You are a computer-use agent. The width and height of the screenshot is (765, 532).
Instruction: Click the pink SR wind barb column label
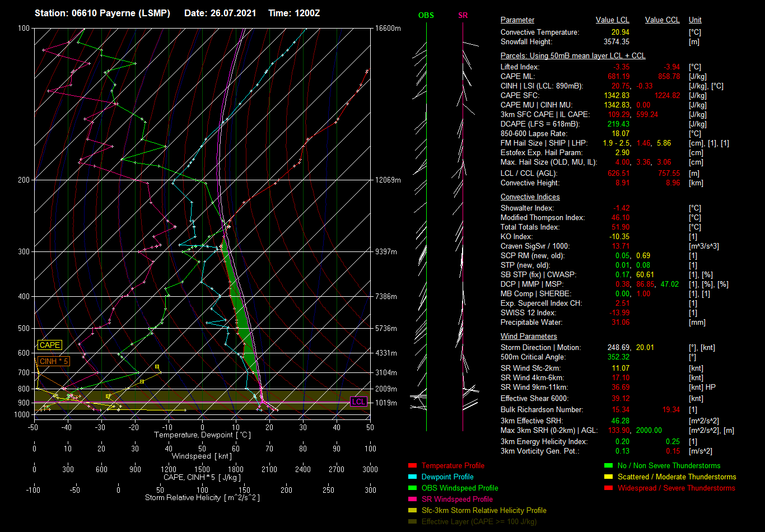pyautogui.click(x=463, y=16)
